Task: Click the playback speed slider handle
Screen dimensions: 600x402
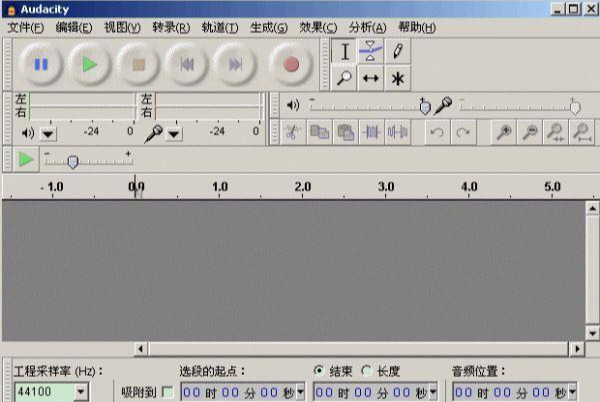Action: point(73,161)
